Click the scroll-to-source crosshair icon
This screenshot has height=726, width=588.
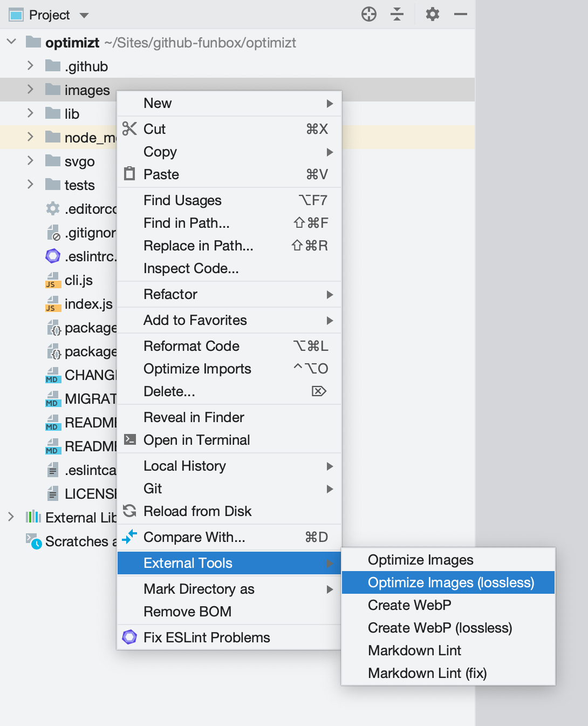pos(369,15)
